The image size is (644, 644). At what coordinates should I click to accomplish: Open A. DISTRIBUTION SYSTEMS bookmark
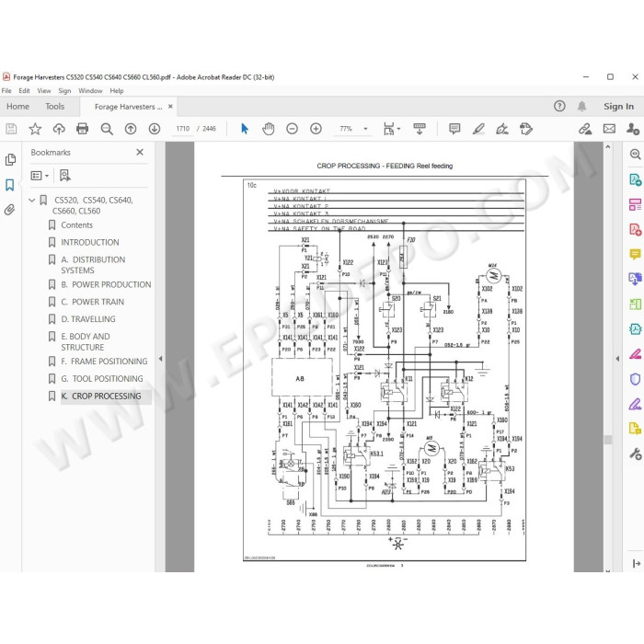pos(93,265)
